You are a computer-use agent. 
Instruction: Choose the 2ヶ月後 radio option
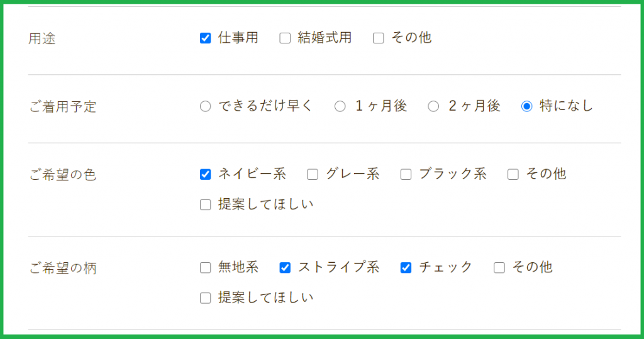[x=433, y=106]
